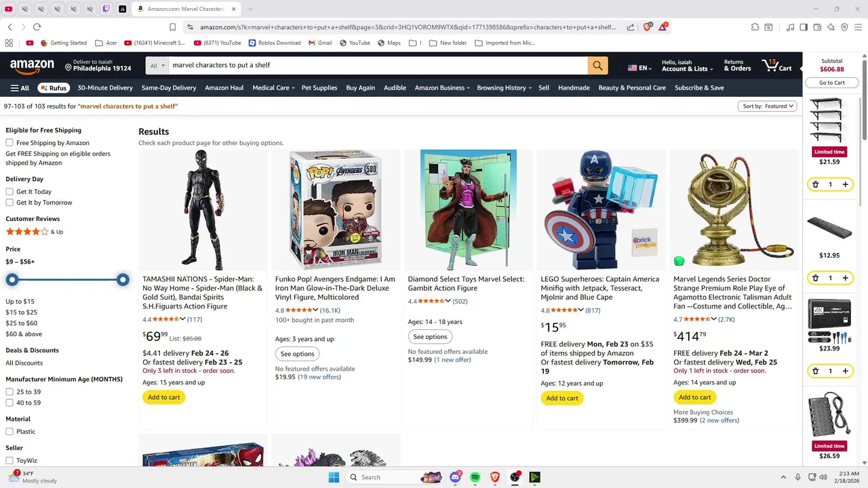Expand the All departments search dropdown
The image size is (868, 488).
(x=157, y=66)
